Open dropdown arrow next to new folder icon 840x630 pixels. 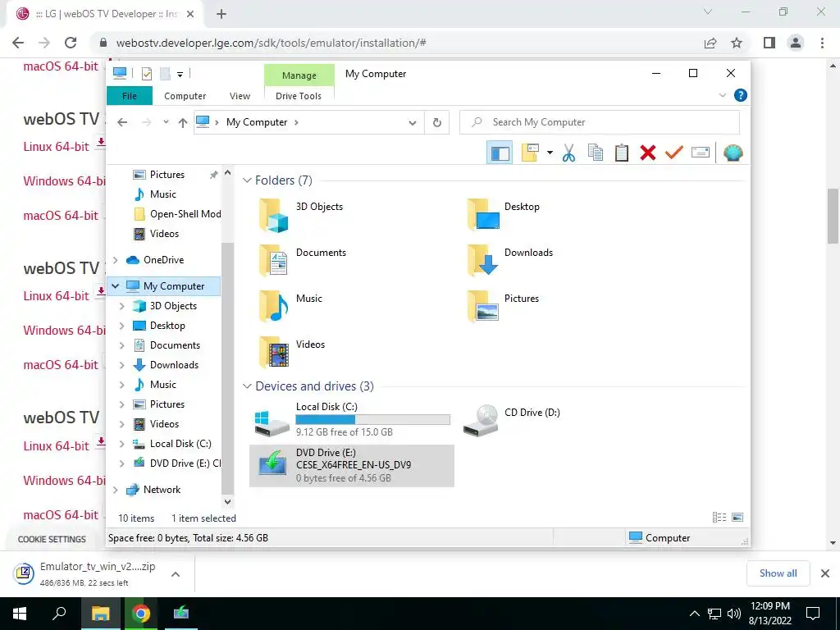coord(550,153)
